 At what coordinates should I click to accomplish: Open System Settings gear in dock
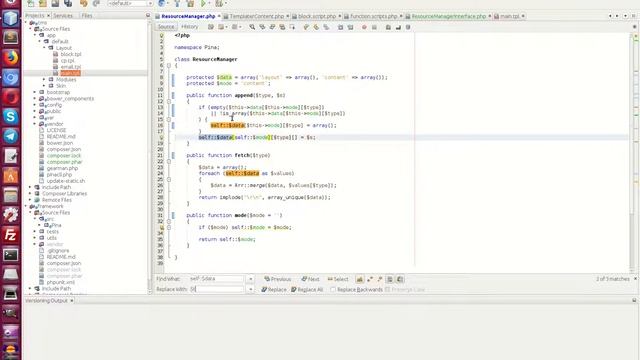tap(11, 215)
